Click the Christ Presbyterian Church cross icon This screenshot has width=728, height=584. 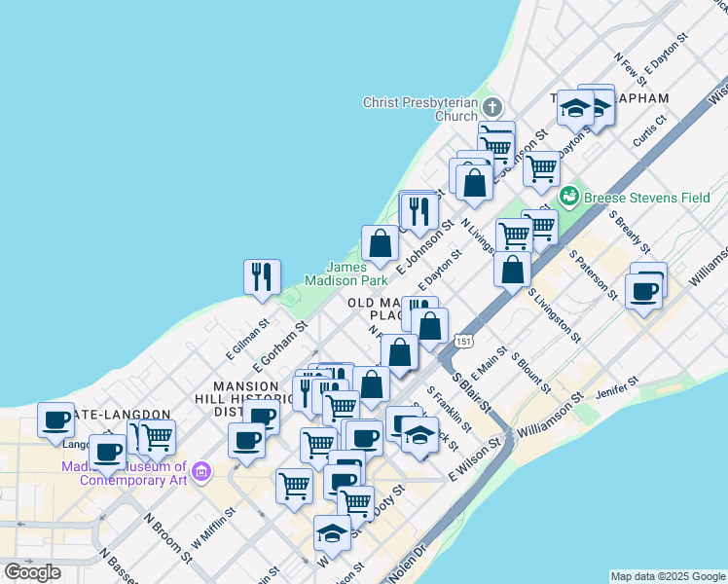pos(492,108)
